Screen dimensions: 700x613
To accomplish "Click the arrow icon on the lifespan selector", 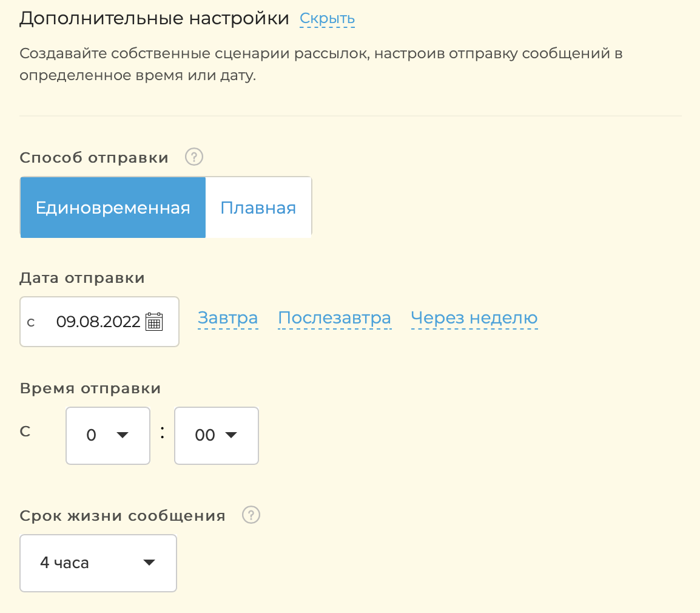I will pyautogui.click(x=149, y=563).
